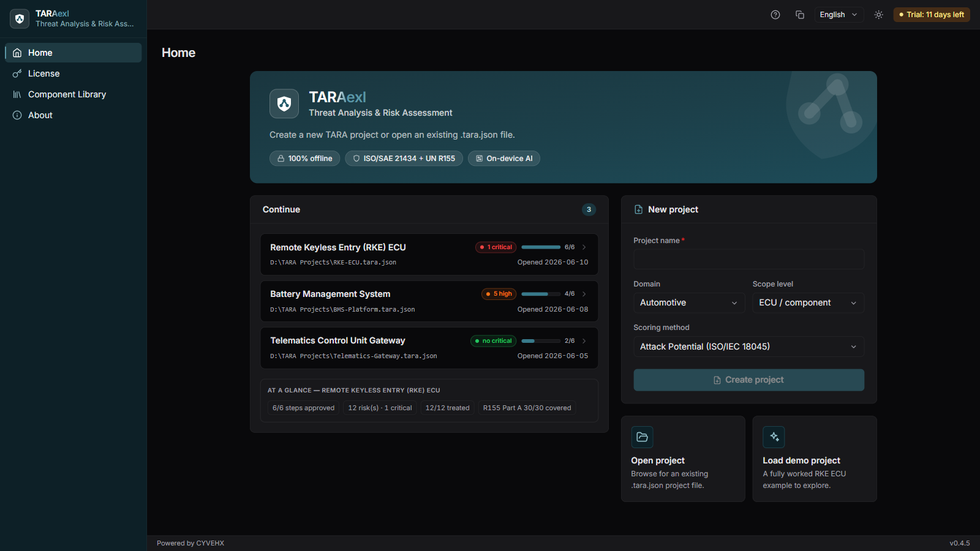Click chevron arrow on Battery Management row
The height and width of the screenshot is (551, 980).
pyautogui.click(x=584, y=294)
